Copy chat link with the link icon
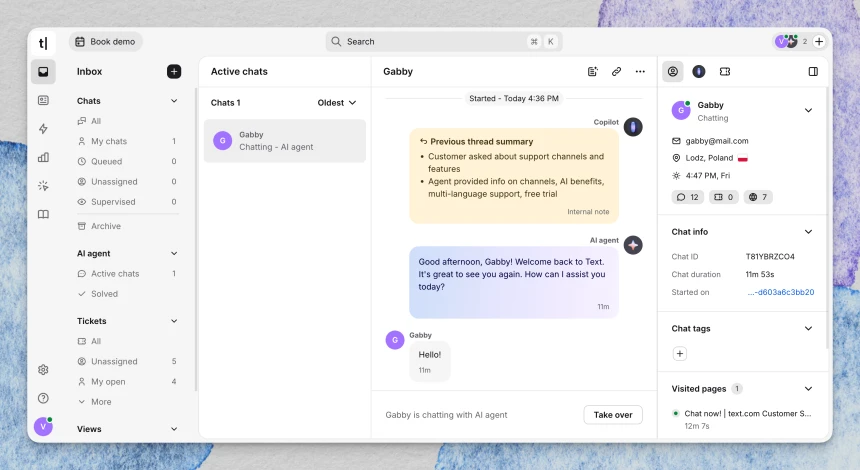The height and width of the screenshot is (470, 860). pos(616,71)
